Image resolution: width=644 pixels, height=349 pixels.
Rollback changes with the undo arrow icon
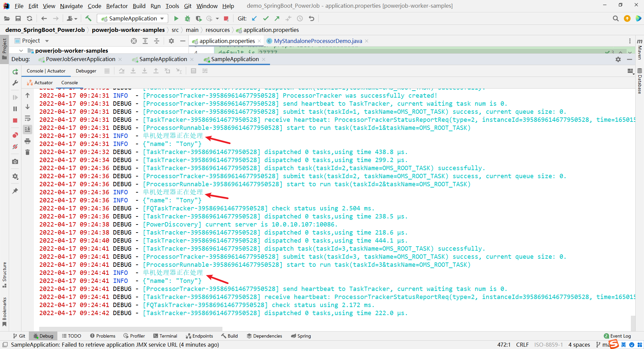[312, 18]
